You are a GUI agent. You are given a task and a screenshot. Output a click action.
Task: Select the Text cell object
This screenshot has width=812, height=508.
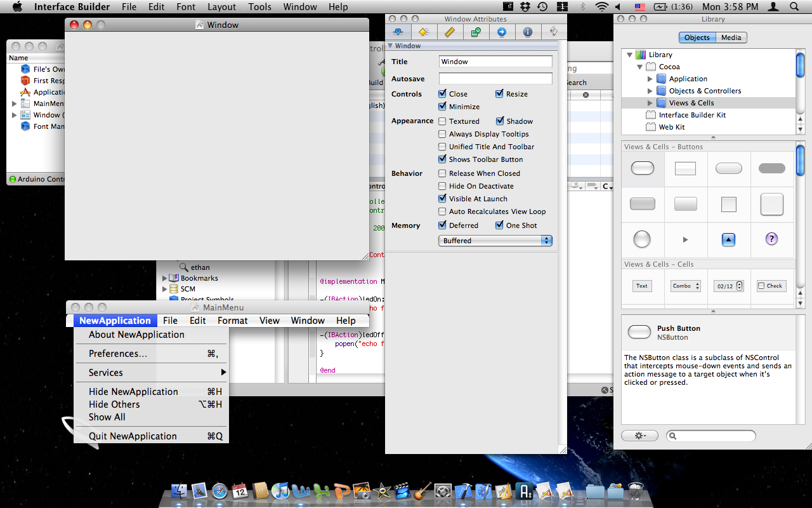[642, 286]
